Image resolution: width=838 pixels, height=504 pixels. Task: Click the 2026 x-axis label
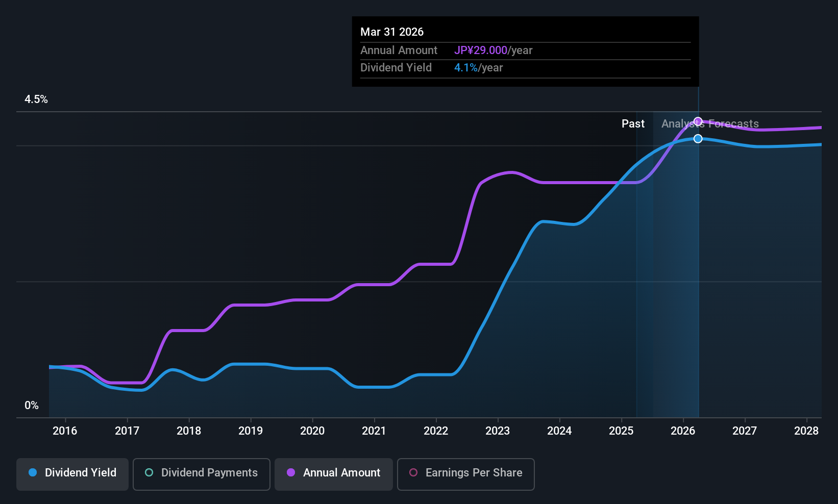coord(683,431)
